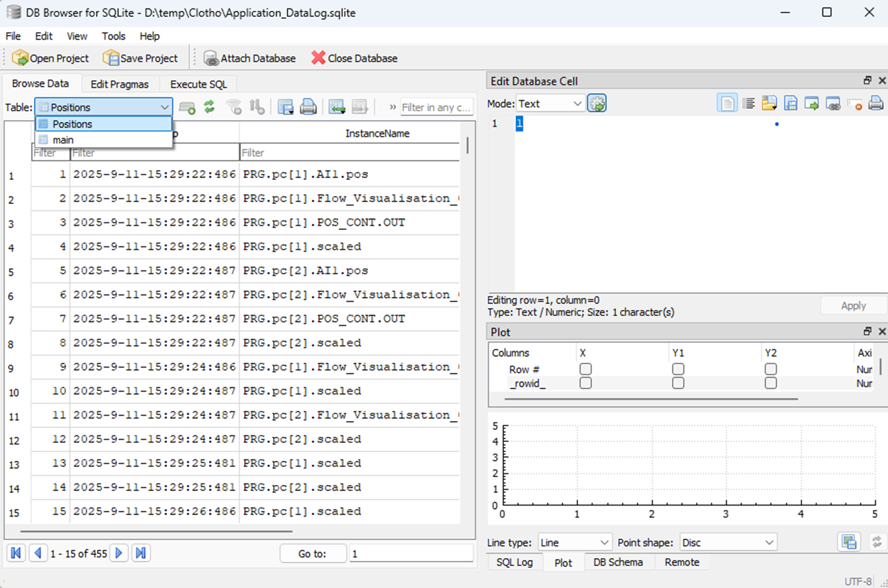Switch to the Execute SQL tab
Viewport: 888px width, 588px height.
tap(198, 84)
